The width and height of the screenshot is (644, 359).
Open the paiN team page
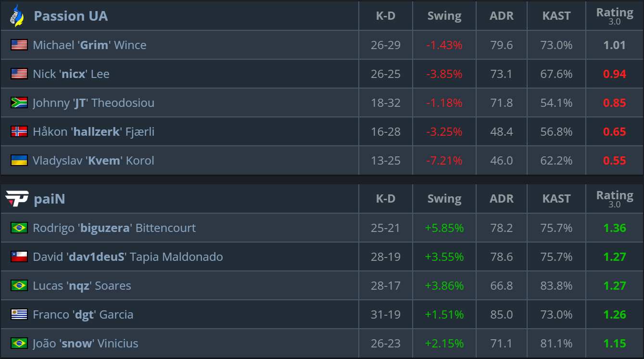[x=49, y=199]
